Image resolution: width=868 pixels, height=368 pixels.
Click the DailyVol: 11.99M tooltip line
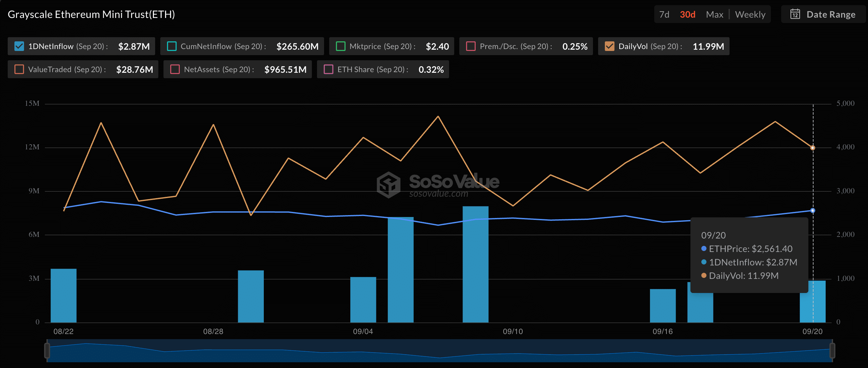(x=739, y=276)
